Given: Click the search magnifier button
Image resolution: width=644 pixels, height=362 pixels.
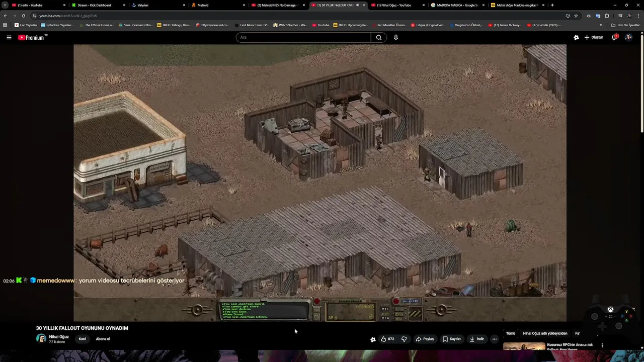Looking at the screenshot, I should click(x=379, y=37).
